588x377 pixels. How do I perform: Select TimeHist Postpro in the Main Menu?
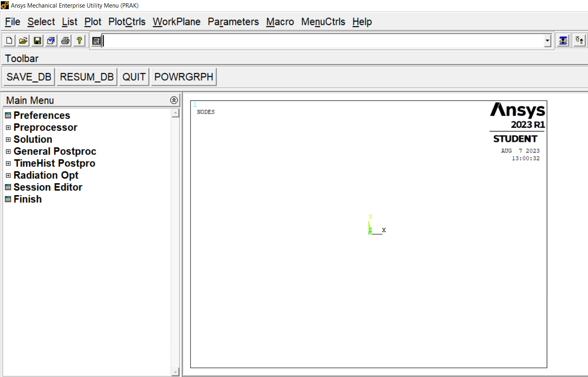(55, 164)
